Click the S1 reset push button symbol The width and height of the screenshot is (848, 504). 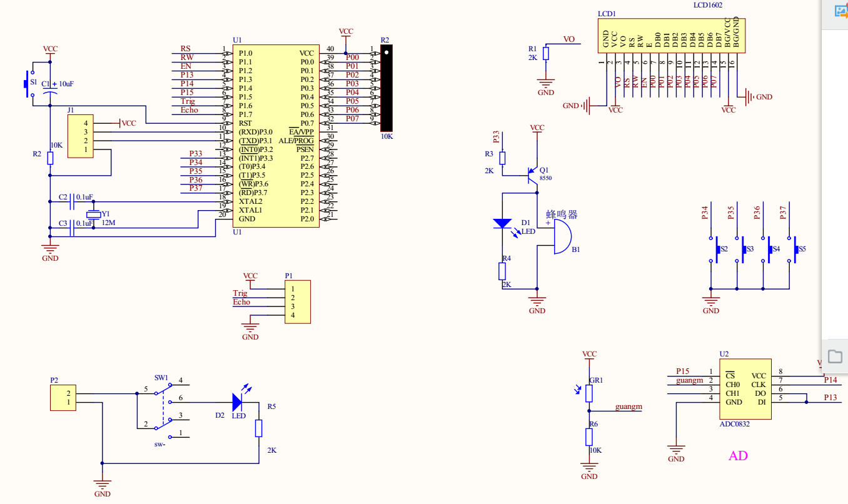click(x=29, y=84)
